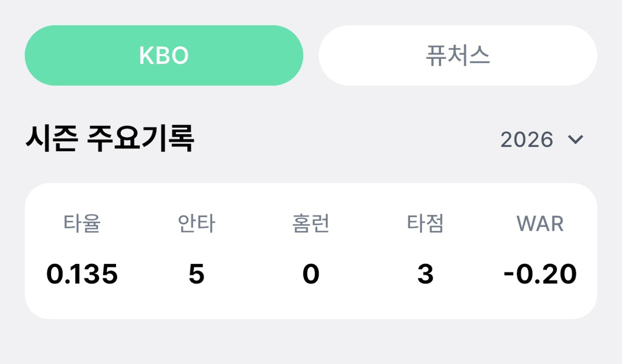Select the 0.135 batting average value
622x364 pixels.
pos(82,274)
